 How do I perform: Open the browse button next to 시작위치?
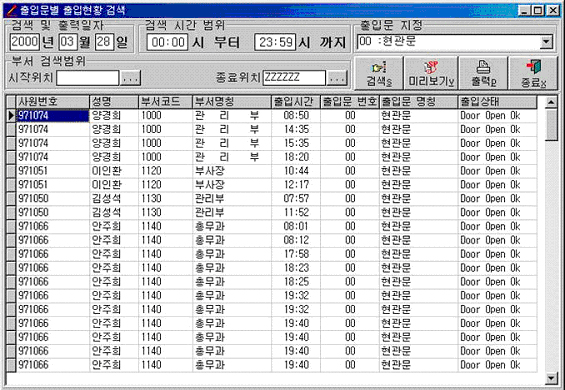130,78
